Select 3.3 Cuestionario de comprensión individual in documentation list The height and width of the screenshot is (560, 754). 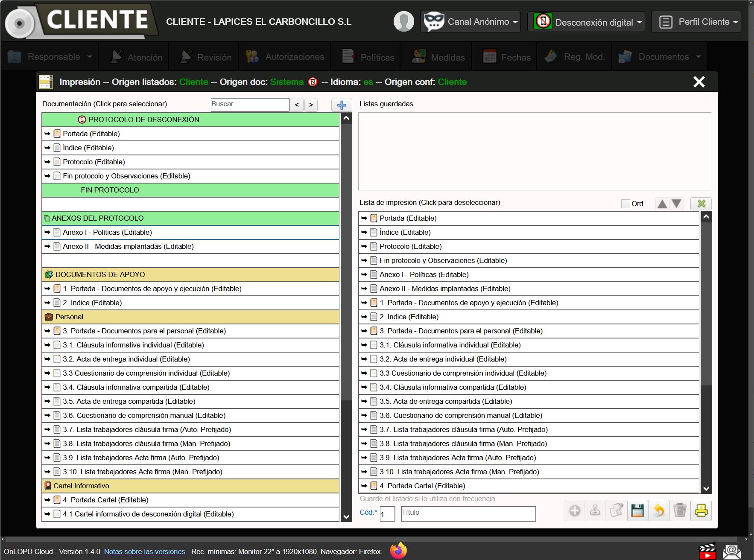click(x=190, y=373)
